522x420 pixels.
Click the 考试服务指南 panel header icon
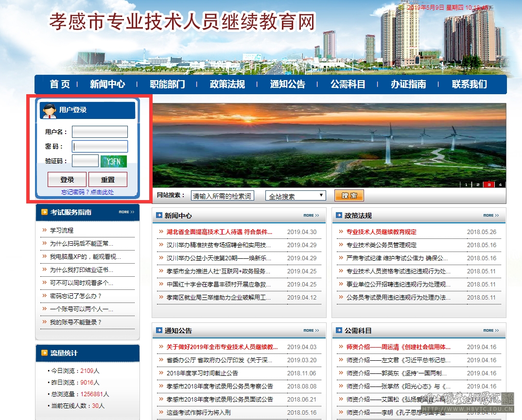click(44, 212)
